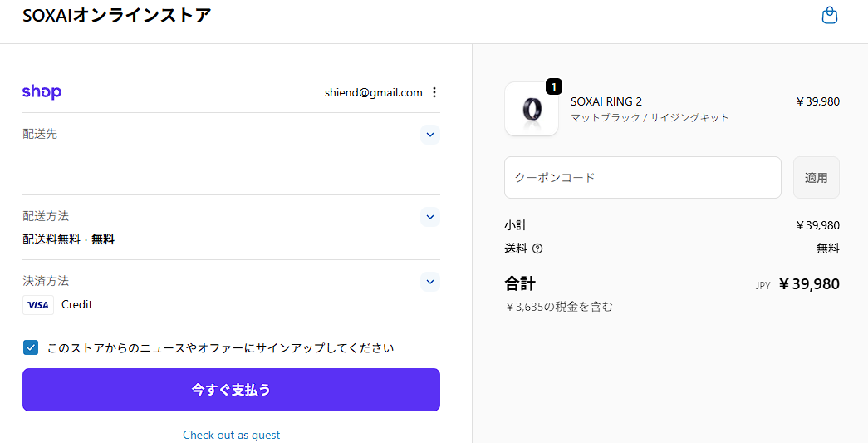Click the shiend@gmail.com account email
This screenshot has width=868, height=443.
coord(374,92)
